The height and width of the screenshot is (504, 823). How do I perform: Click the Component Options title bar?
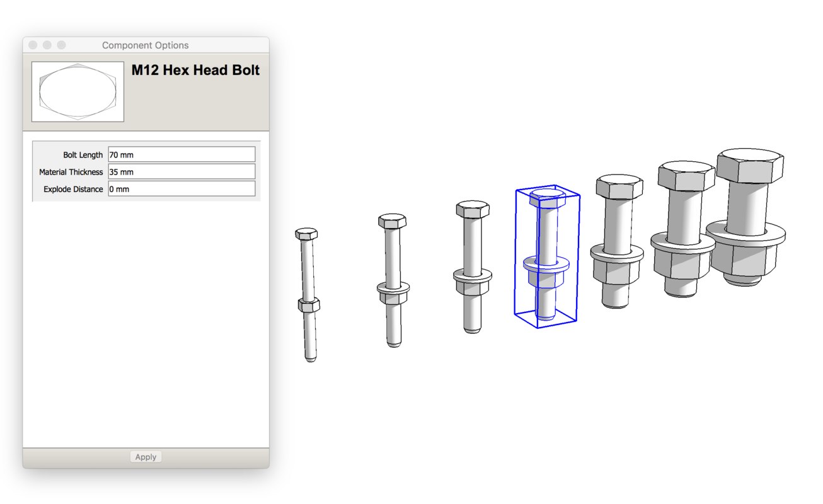[146, 45]
